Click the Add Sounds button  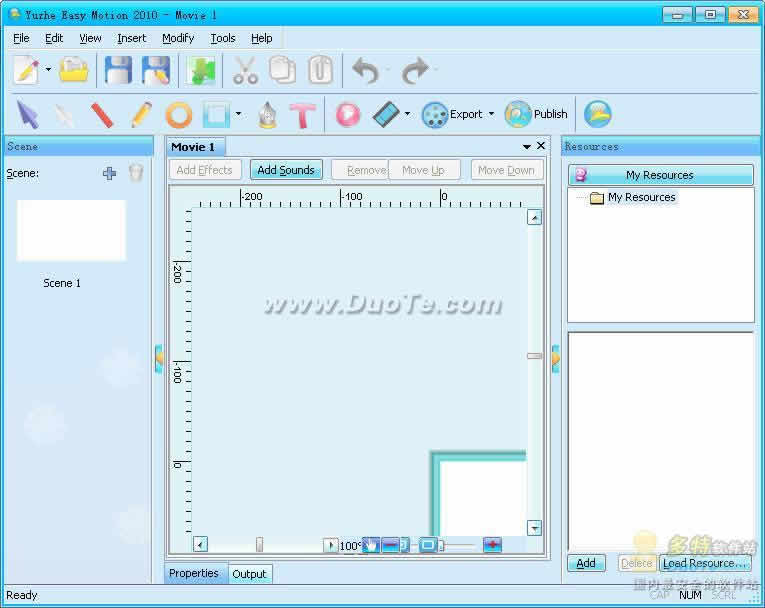tap(286, 170)
